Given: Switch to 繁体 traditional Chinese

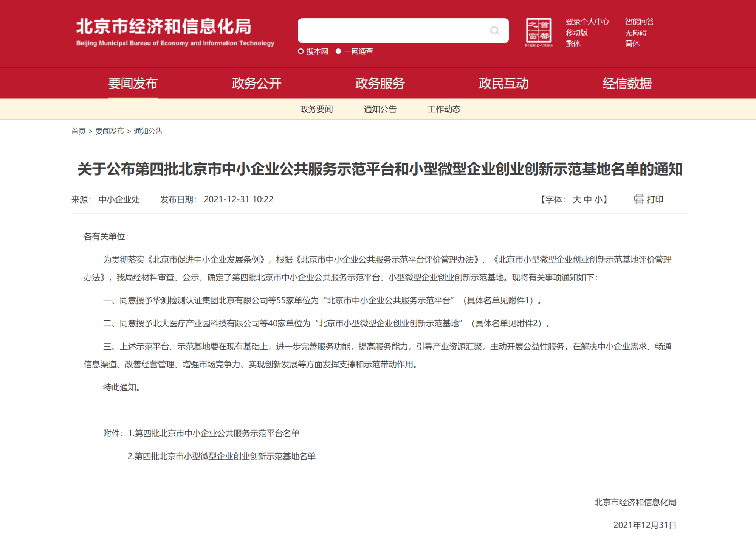Looking at the screenshot, I should click(x=573, y=44).
